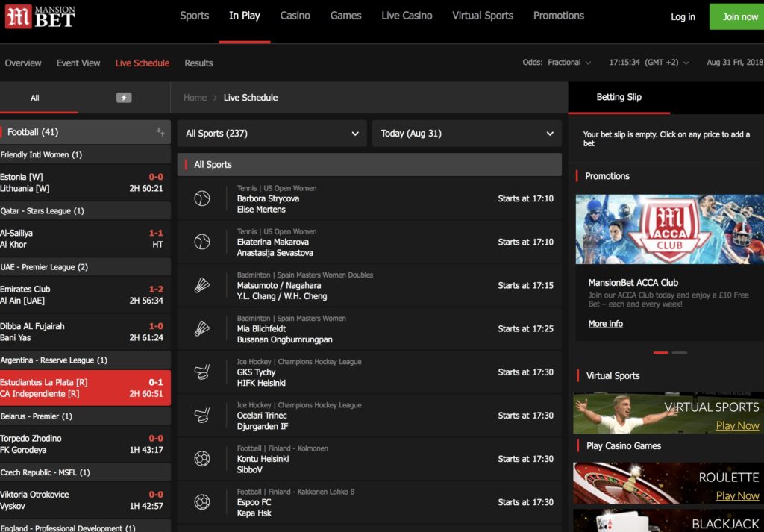
Task: Click the Mia Blichfeldt event name
Action: coord(261,329)
